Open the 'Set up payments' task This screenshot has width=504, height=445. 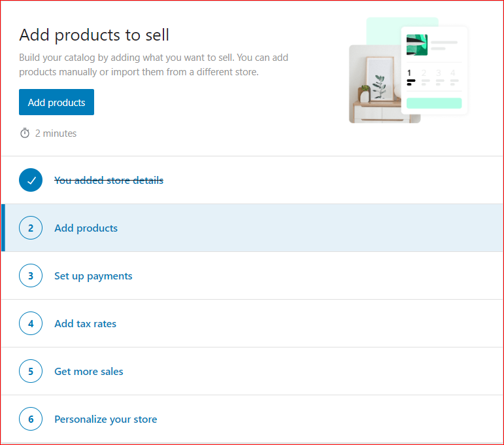[x=93, y=276]
